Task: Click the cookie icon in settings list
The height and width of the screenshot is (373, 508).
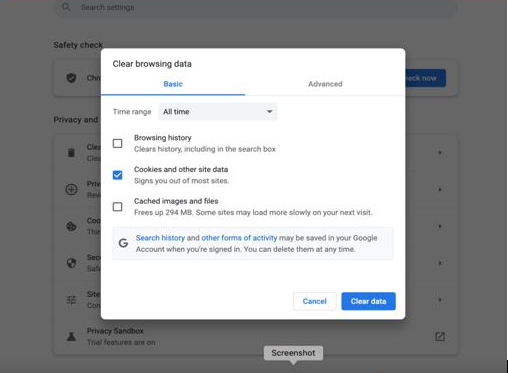Action: pyautogui.click(x=71, y=226)
